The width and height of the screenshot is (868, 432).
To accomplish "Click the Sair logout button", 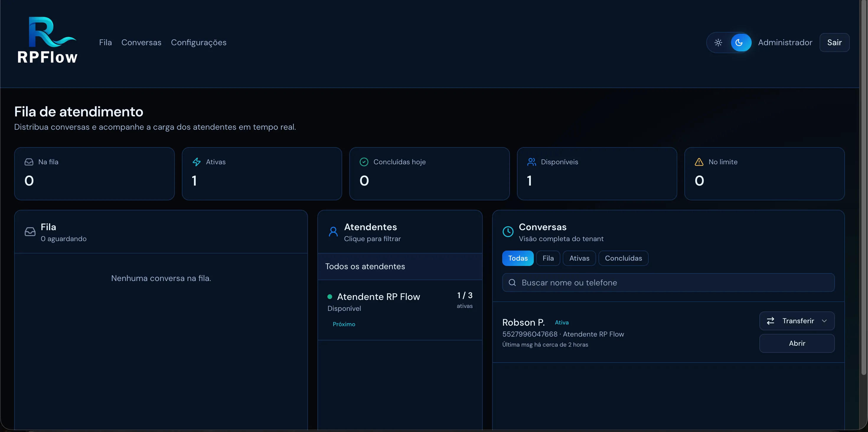I will 834,43.
